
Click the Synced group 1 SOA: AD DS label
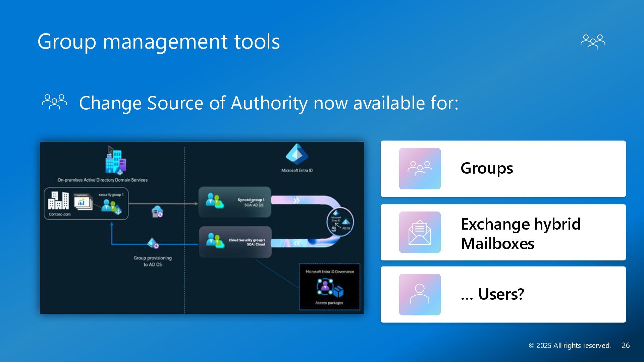(251, 202)
